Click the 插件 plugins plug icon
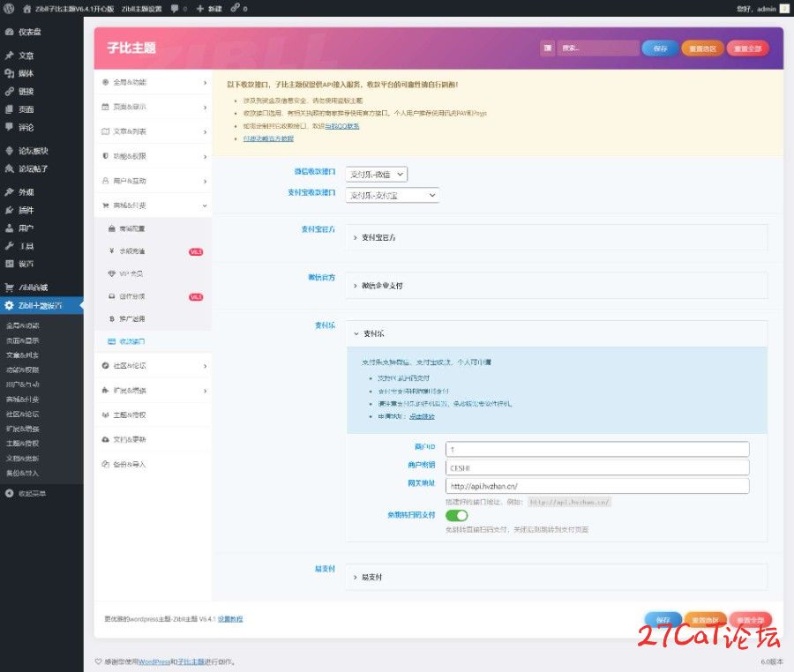794x672 pixels. click(9, 210)
